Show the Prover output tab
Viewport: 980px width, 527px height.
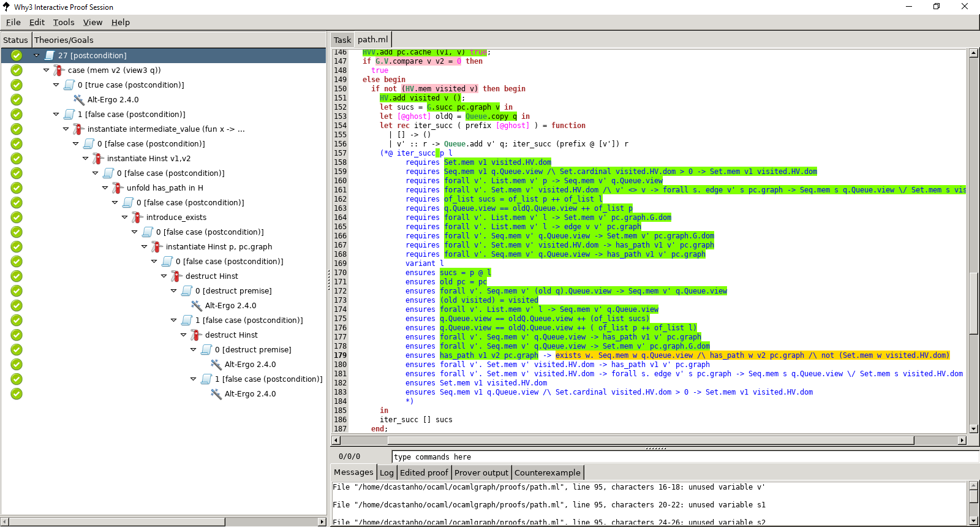click(x=481, y=472)
